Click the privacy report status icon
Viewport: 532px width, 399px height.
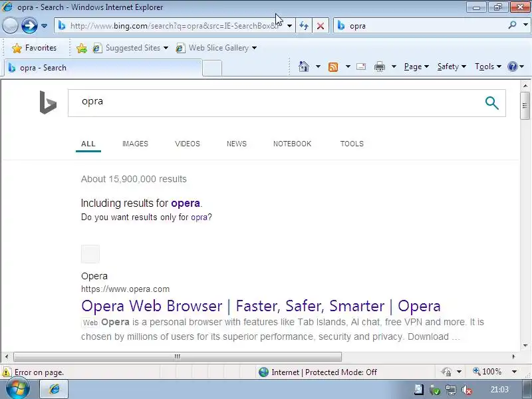(x=446, y=372)
